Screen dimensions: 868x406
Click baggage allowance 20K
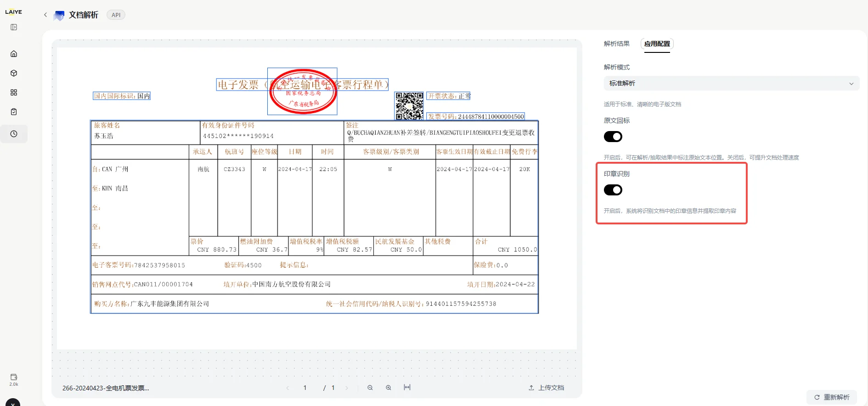[524, 169]
